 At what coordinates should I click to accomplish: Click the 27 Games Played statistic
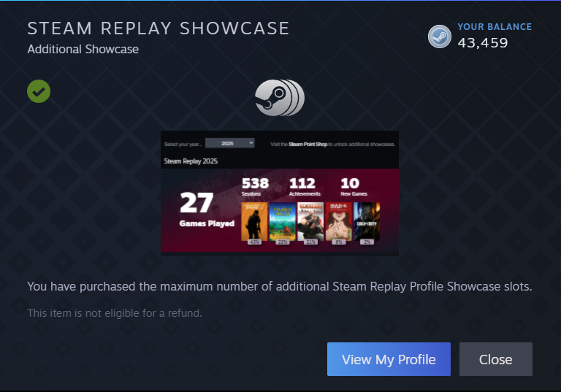click(207, 210)
